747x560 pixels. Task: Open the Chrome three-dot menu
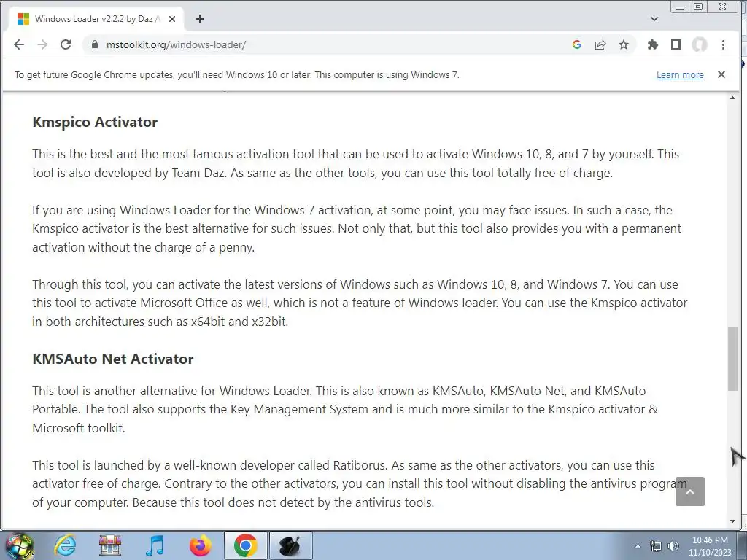[x=723, y=44]
